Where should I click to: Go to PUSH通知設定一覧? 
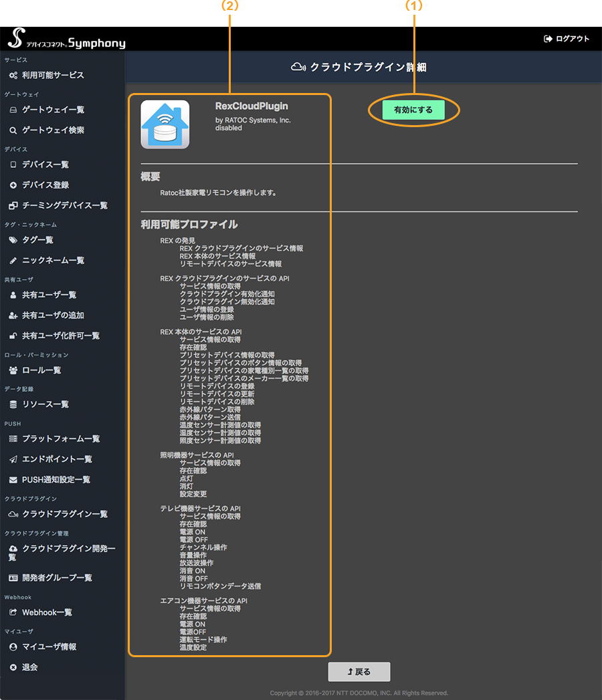(x=56, y=480)
